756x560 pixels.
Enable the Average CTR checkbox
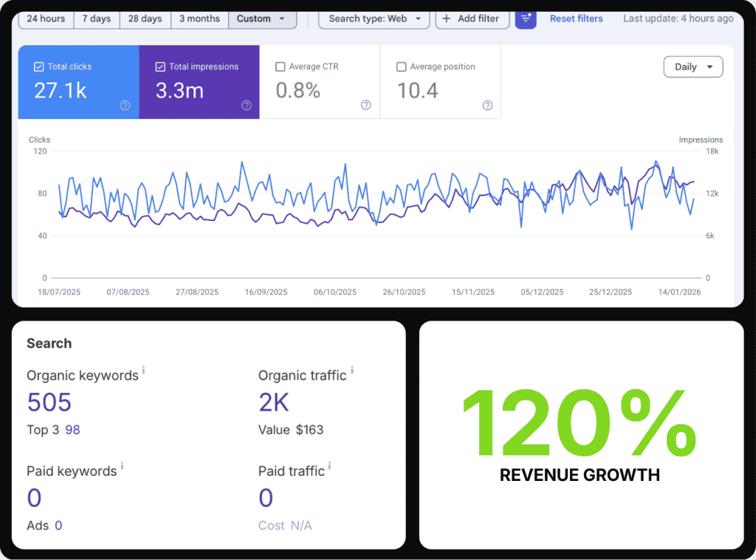281,66
